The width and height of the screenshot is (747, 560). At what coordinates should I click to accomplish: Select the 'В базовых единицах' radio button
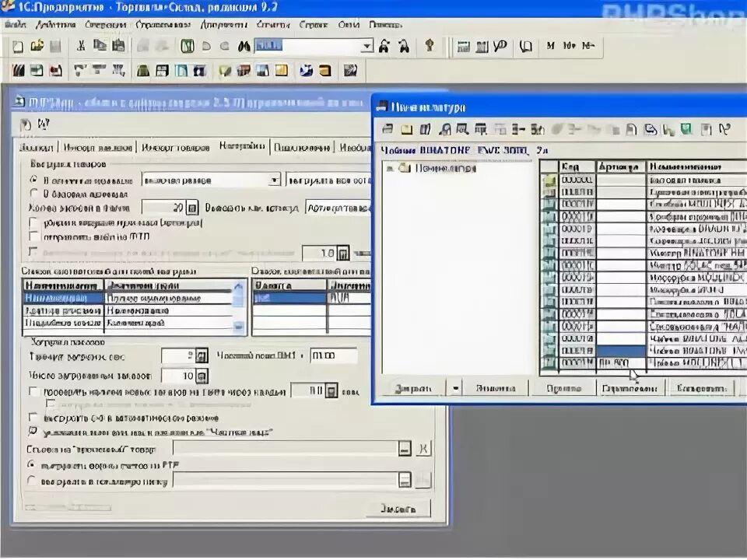(33, 194)
